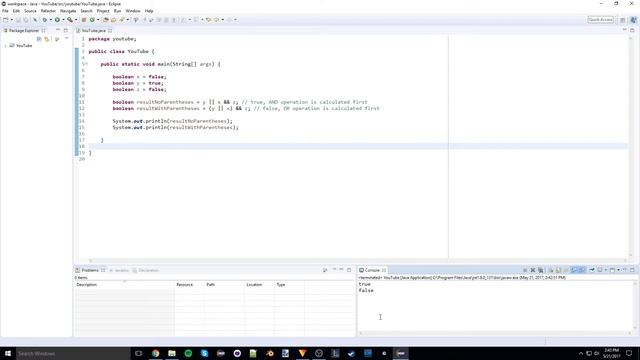Open the Task View taskbar icon
The image size is (640, 360).
click(x=139, y=353)
